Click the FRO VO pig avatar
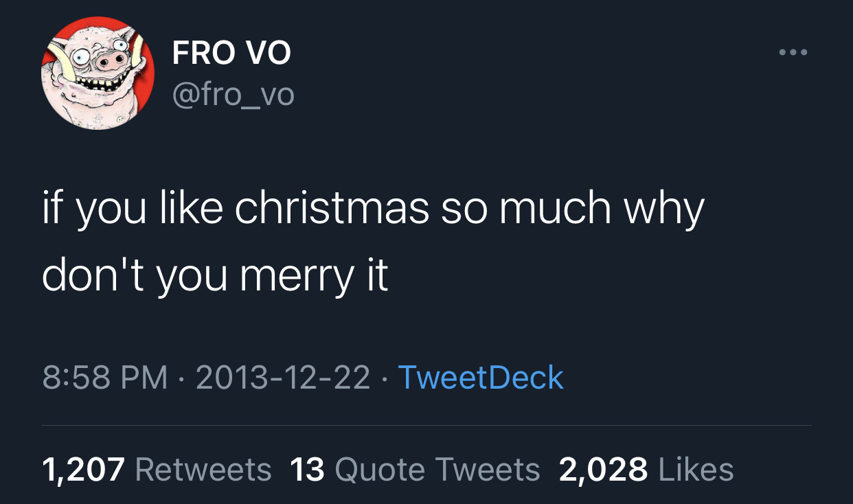Screen dimensions: 853x504 98,73
